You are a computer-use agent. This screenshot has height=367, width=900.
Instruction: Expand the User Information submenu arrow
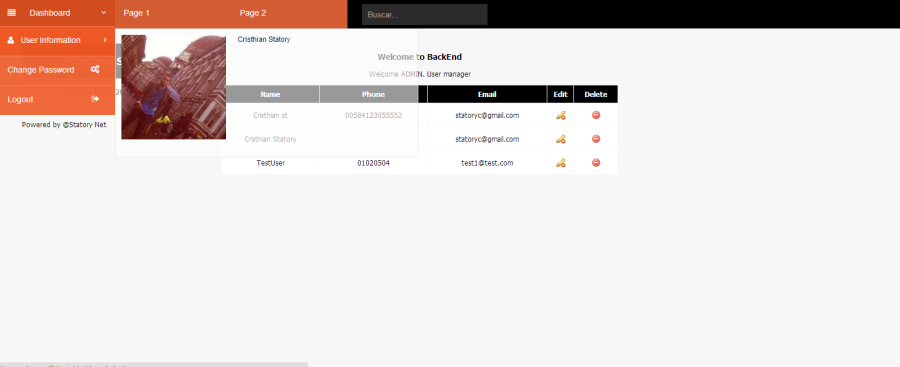[105, 40]
